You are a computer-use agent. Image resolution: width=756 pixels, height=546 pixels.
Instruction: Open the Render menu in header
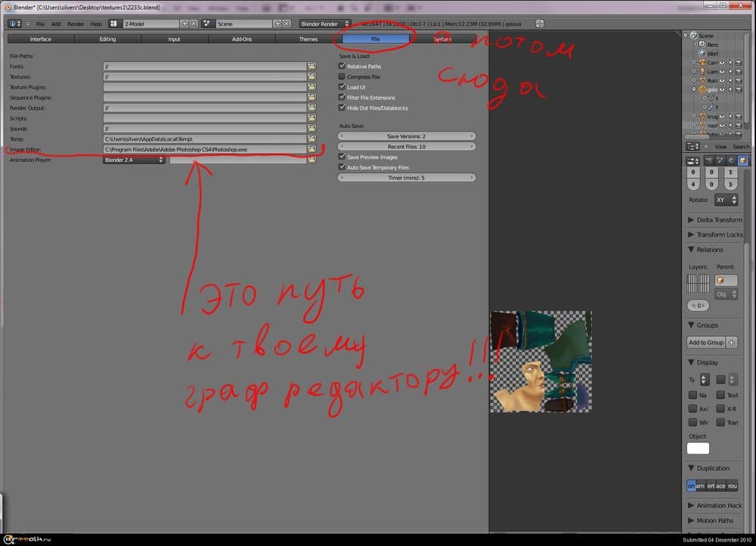pos(76,24)
